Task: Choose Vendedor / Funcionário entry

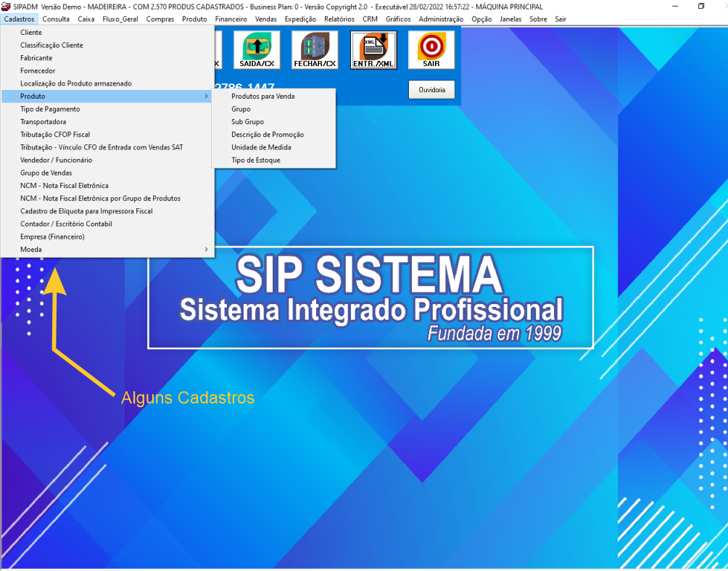Action: point(107,160)
